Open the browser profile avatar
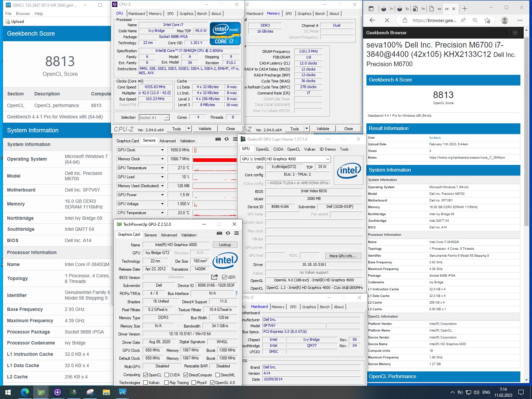 [x=505, y=20]
